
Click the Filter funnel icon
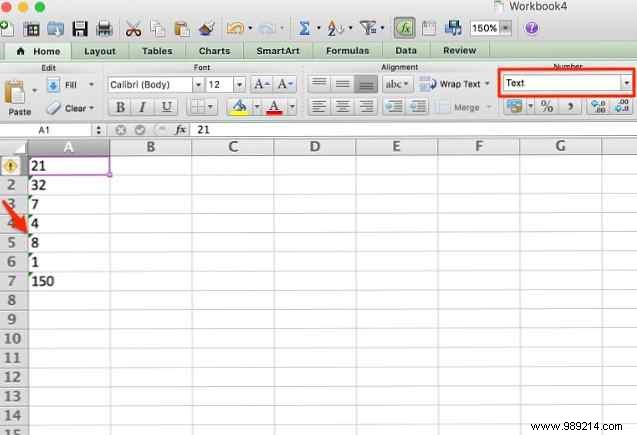[x=368, y=28]
